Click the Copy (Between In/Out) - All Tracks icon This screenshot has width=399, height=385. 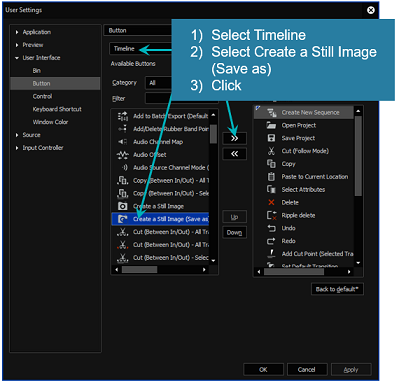(x=122, y=180)
